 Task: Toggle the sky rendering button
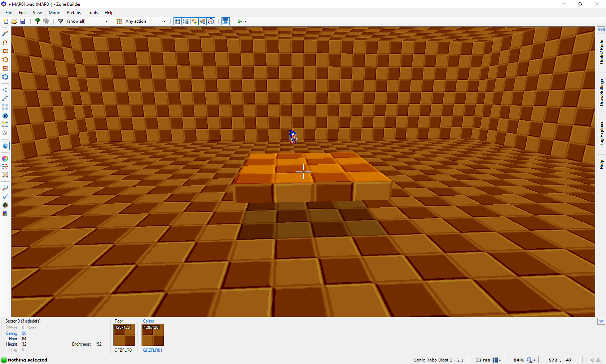225,21
